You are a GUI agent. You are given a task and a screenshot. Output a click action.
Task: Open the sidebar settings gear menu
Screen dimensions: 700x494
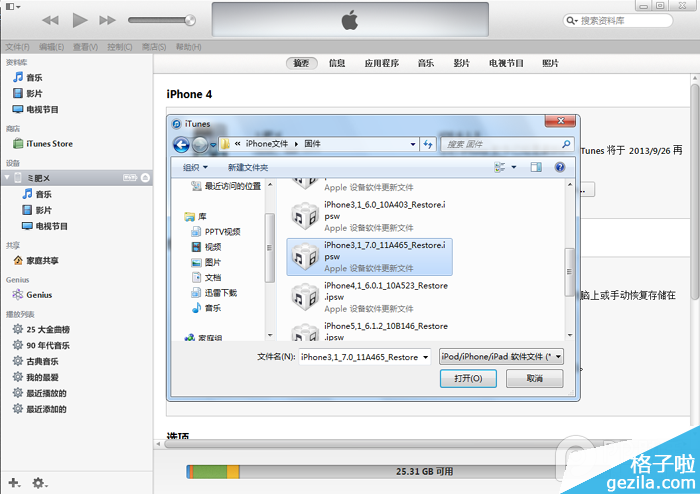coord(39,482)
